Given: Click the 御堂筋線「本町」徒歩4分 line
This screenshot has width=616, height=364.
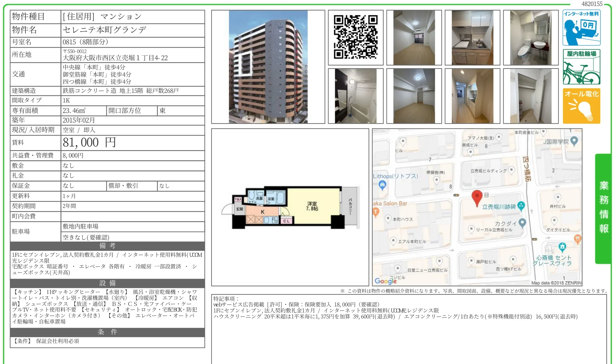Looking at the screenshot, I should click(x=97, y=74).
